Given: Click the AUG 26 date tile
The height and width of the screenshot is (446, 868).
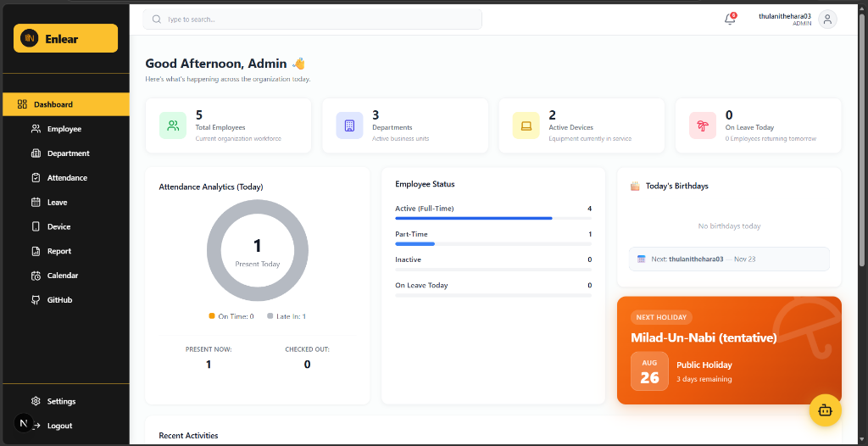Looking at the screenshot, I should [649, 371].
